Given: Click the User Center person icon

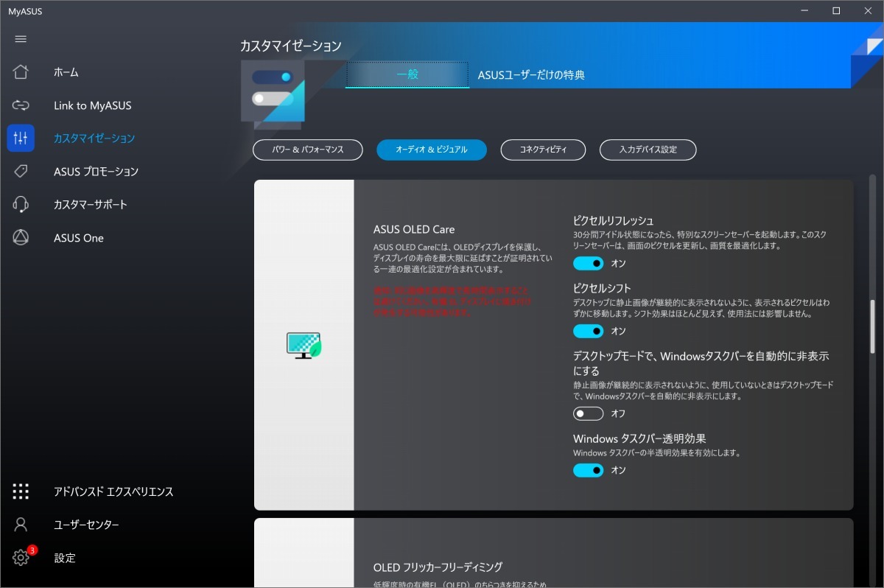Looking at the screenshot, I should pos(21,525).
